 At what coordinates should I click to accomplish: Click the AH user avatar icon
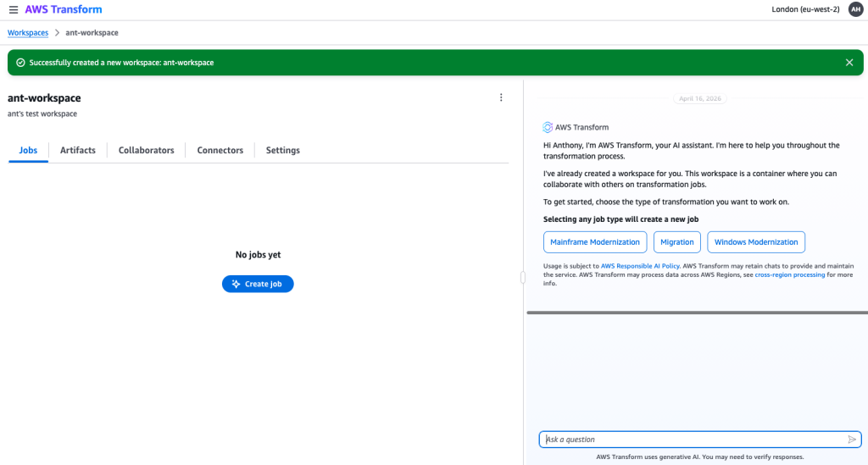(855, 9)
